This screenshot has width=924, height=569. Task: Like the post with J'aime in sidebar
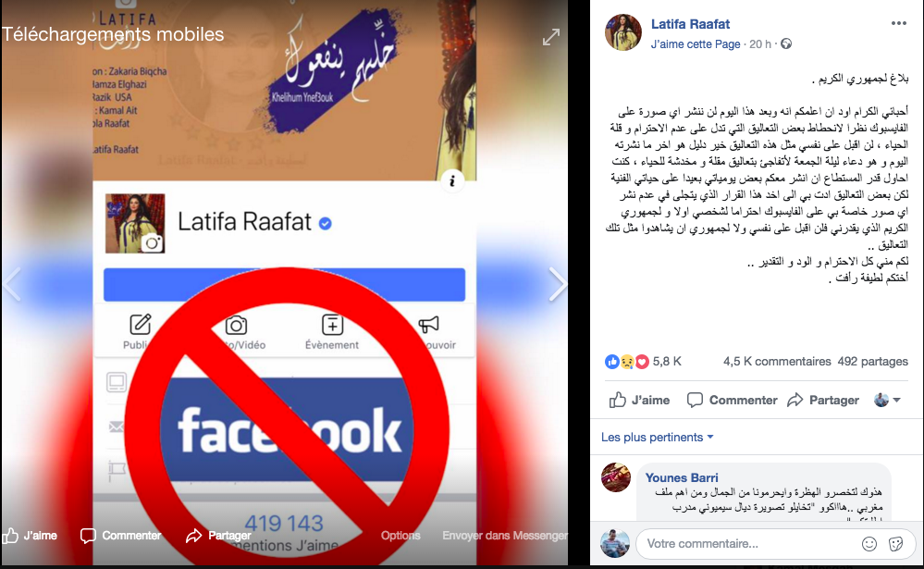639,400
